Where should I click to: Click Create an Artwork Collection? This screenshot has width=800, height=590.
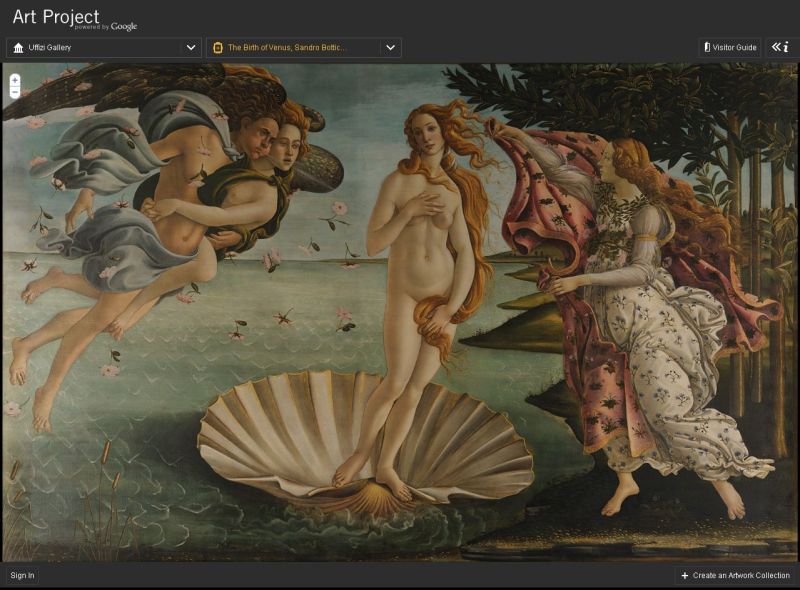735,575
